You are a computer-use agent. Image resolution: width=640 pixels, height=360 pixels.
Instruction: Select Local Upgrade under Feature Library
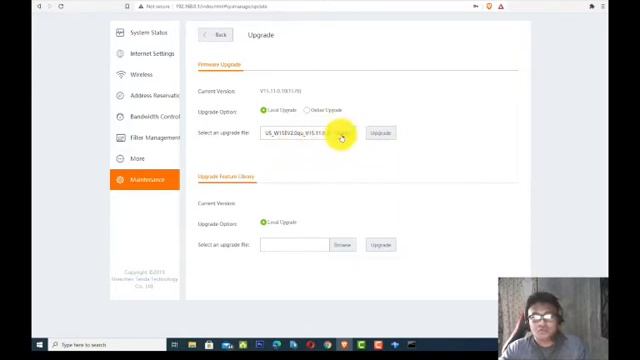[263, 222]
